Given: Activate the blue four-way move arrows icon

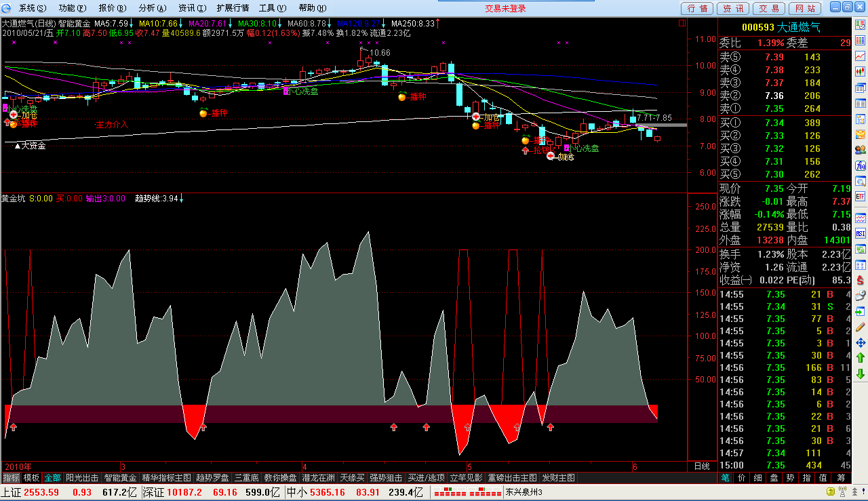Looking at the screenshot, I should [860, 342].
